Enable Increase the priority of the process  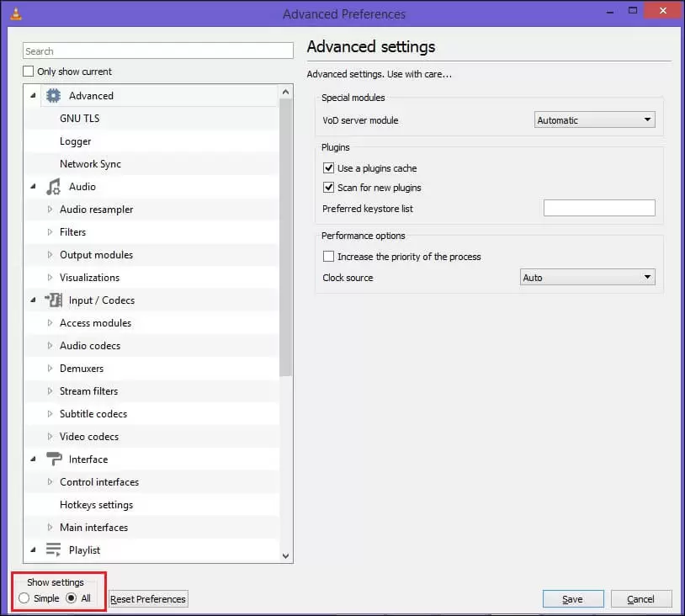(328, 257)
